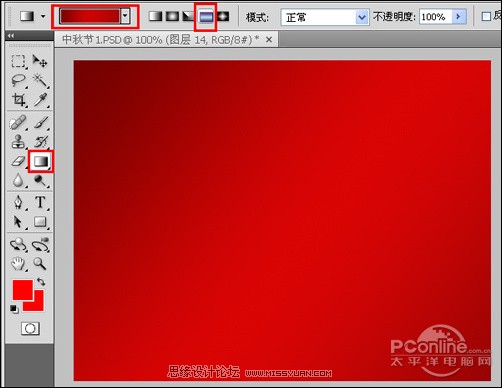Select the 3D Orbit tool
The width and height of the screenshot is (502, 388).
pos(40,245)
